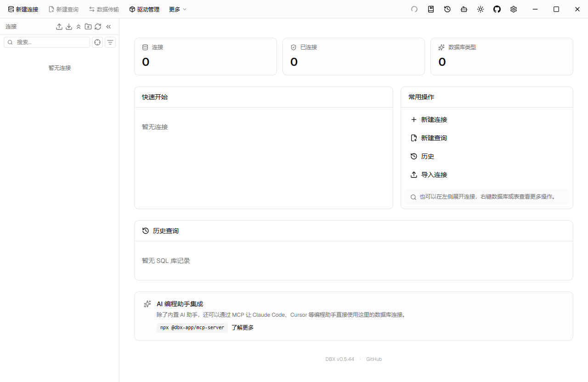Screen dimensions: 588x382
Task: Click the 数据库类型 count card
Action: tap(502, 57)
